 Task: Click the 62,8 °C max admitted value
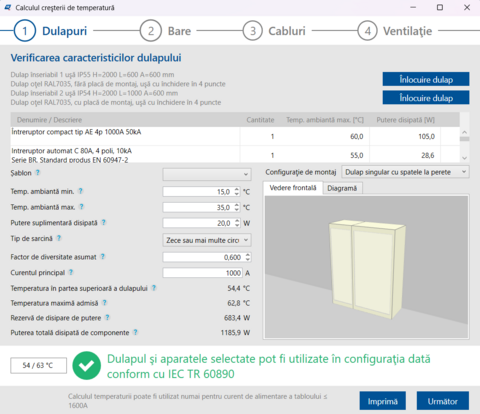[239, 303]
